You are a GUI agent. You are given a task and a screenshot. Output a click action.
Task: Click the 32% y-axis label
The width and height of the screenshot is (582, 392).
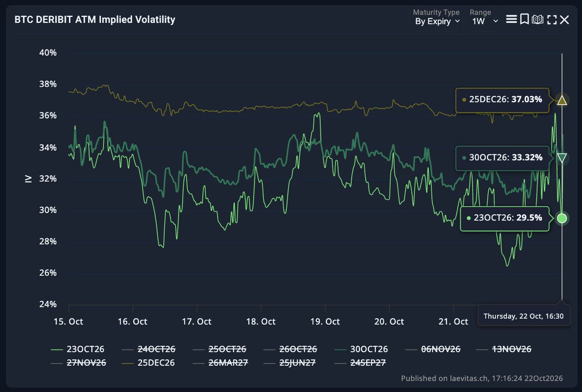(x=48, y=179)
